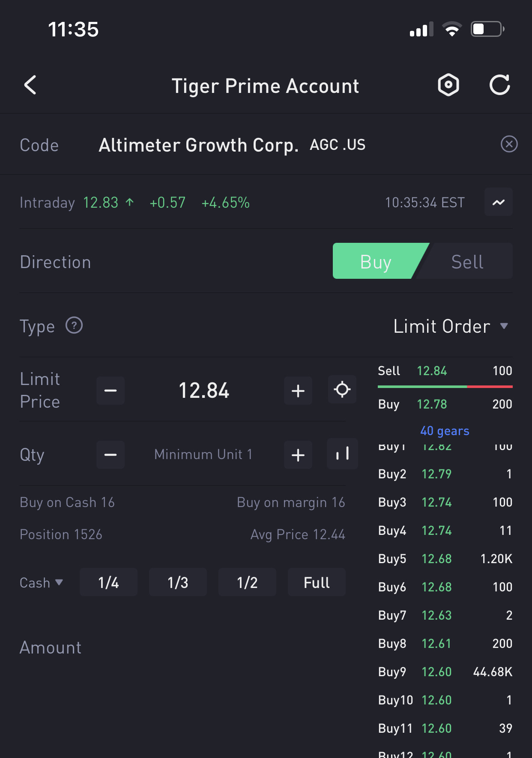Tap the back arrow icon
Viewport: 532px width, 758px height.
(30, 85)
